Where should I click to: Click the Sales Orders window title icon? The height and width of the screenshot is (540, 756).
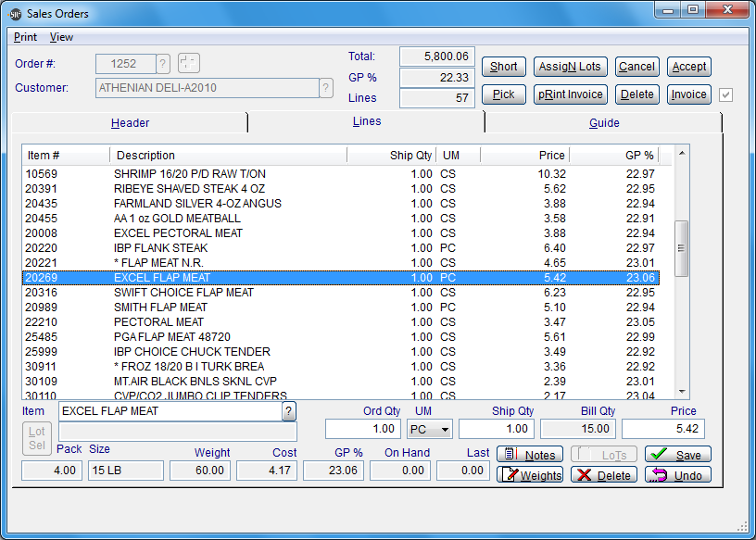(16, 14)
